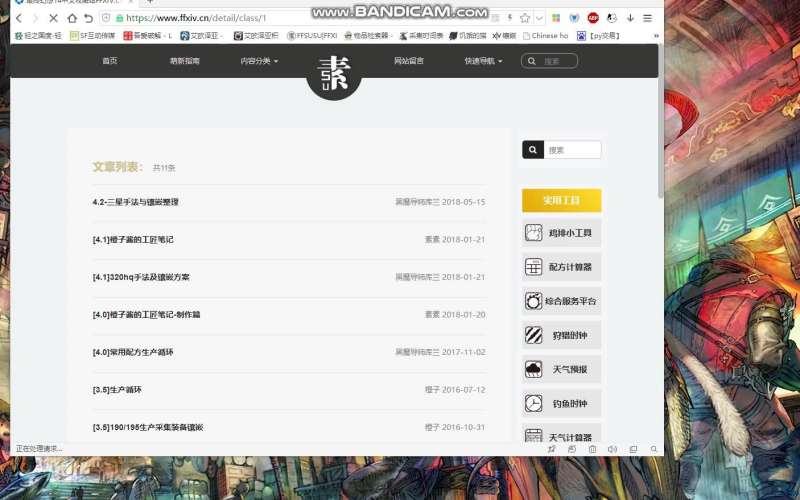Screen dimensions: 800x500
Task: Go back using the browser back arrow
Action: tap(19, 18)
